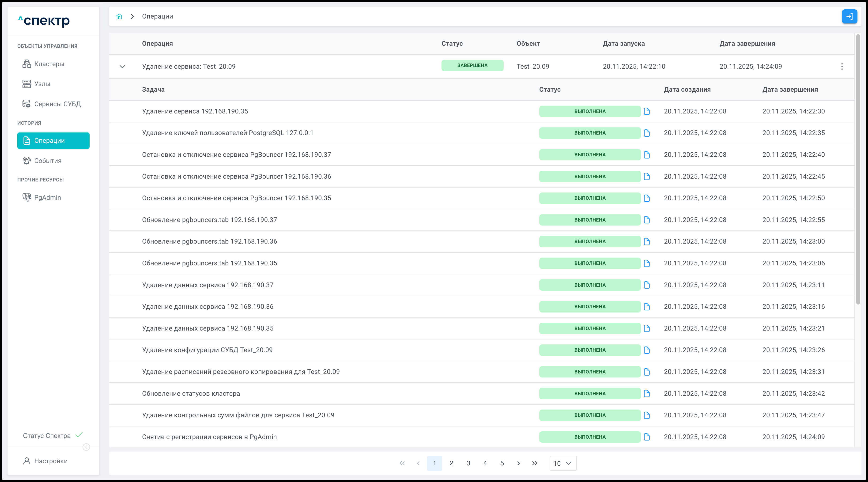Click the next page arrow
The image size is (868, 482).
point(518,463)
